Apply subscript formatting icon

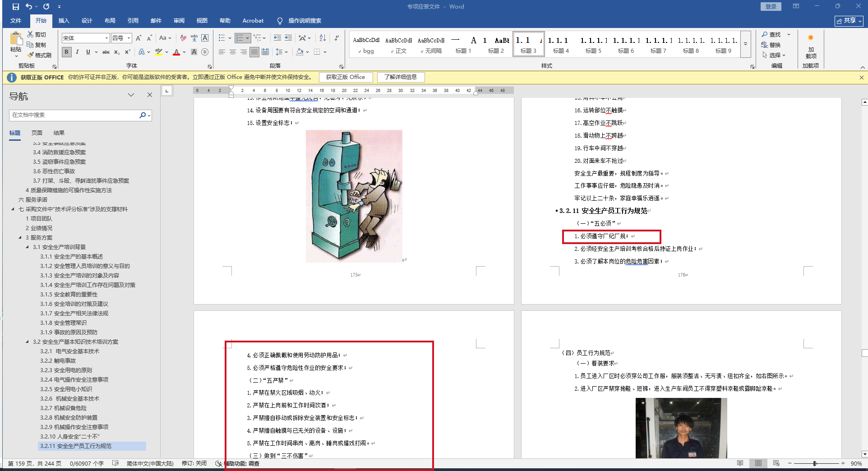click(117, 52)
